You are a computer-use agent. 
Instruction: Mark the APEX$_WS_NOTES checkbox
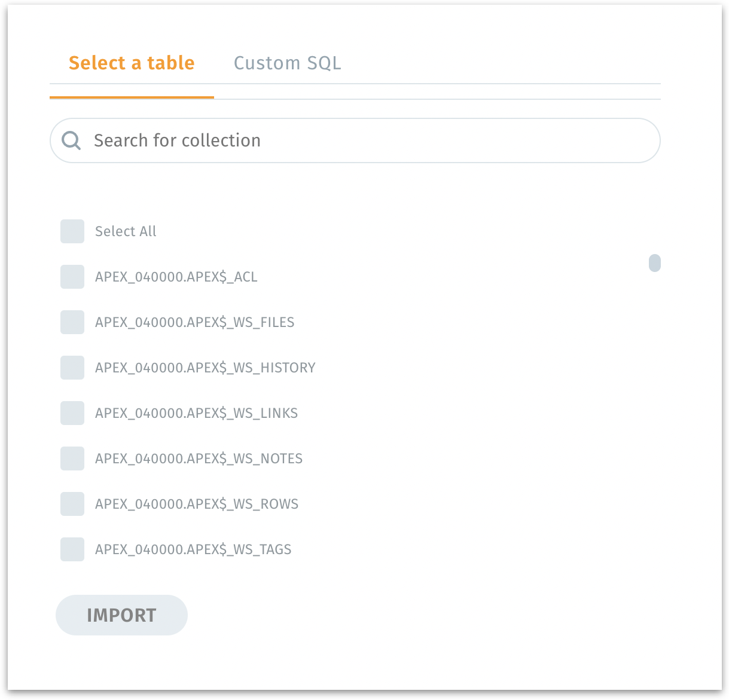pos(72,458)
